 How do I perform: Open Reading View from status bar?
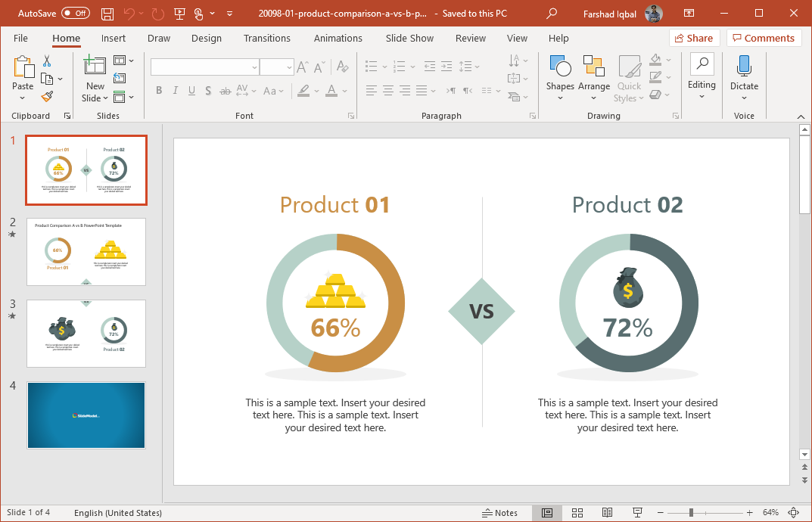[x=608, y=513]
